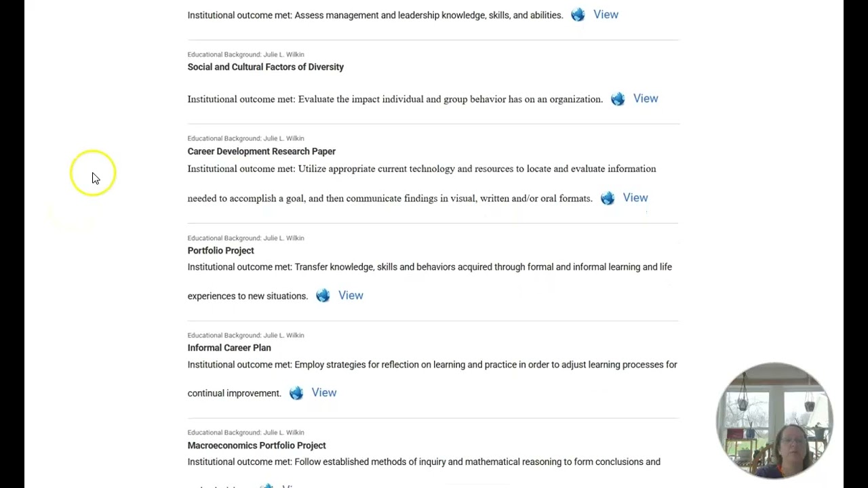Select the Career Development Research Paper title
The width and height of the screenshot is (868, 488).
tap(261, 151)
